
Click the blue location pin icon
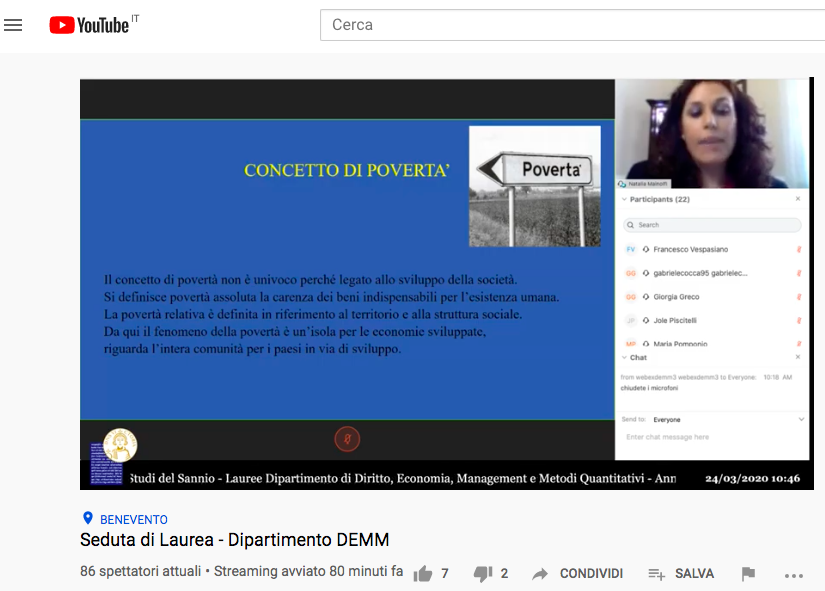[87, 519]
